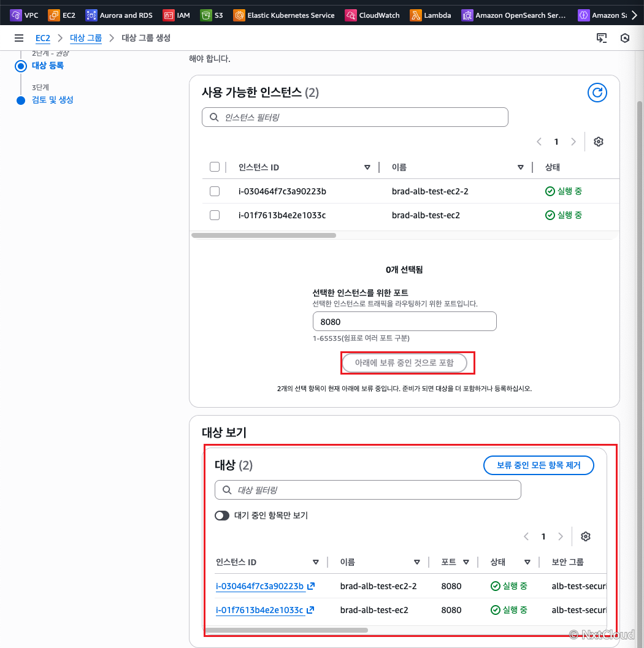Click instance name brad-alb-test-ec2-2 in top table
The image size is (644, 648).
pyautogui.click(x=430, y=191)
